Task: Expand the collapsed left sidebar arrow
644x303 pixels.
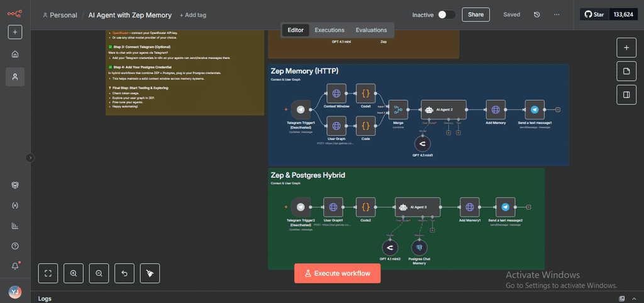Action: pyautogui.click(x=30, y=158)
